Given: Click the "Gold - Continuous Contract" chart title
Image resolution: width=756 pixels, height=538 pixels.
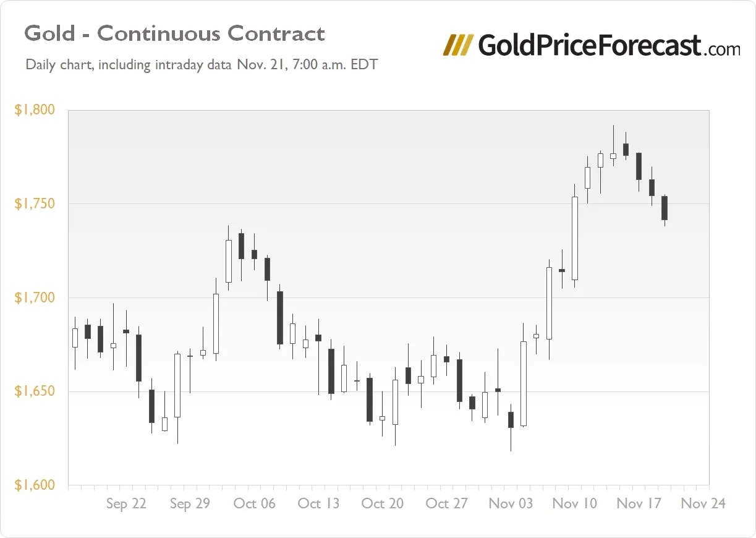Looking at the screenshot, I should 174,33.
